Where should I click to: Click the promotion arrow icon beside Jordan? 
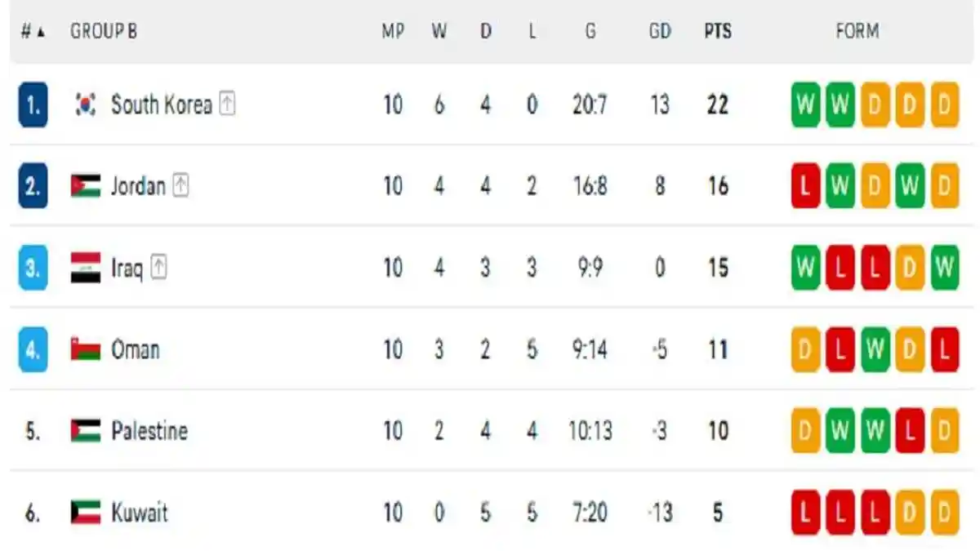click(x=180, y=186)
